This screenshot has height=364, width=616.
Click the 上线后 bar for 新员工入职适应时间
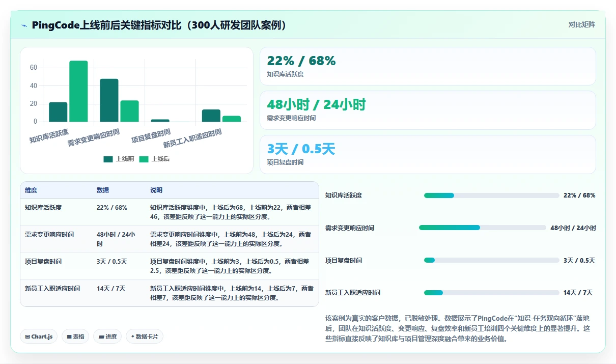pos(232,119)
